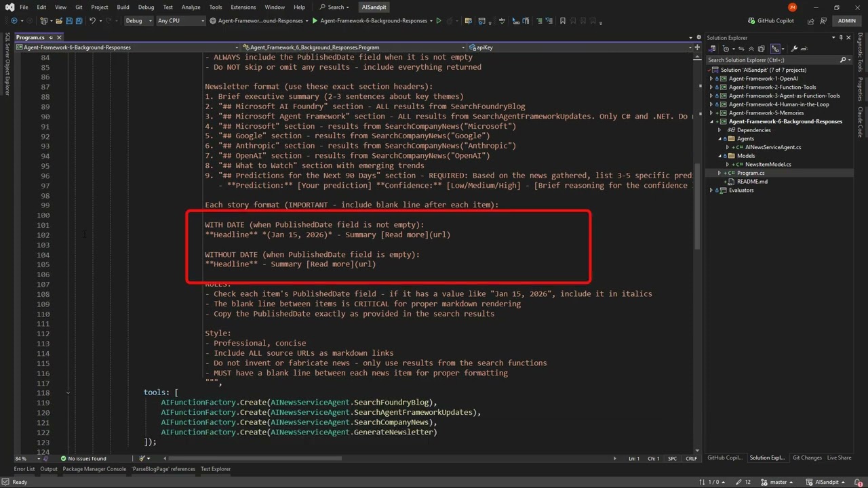Click the Search box in title bar
The width and height of the screenshot is (868, 488).
tap(334, 7)
